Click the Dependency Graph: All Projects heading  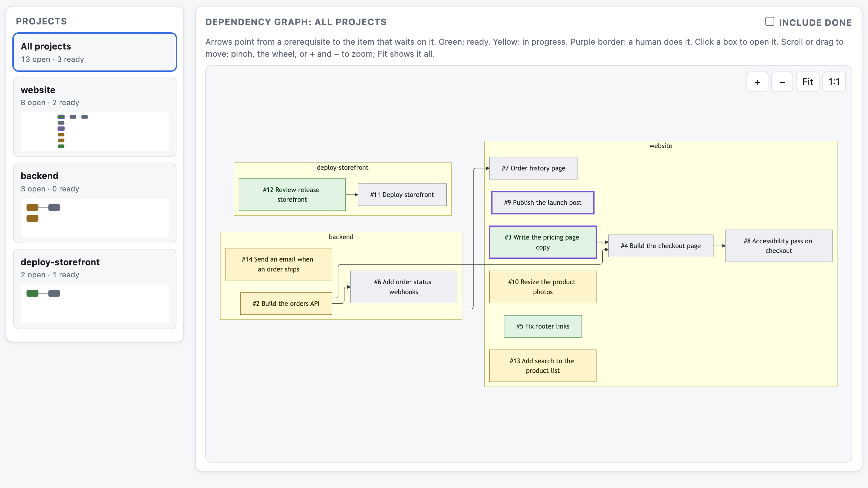pos(296,22)
